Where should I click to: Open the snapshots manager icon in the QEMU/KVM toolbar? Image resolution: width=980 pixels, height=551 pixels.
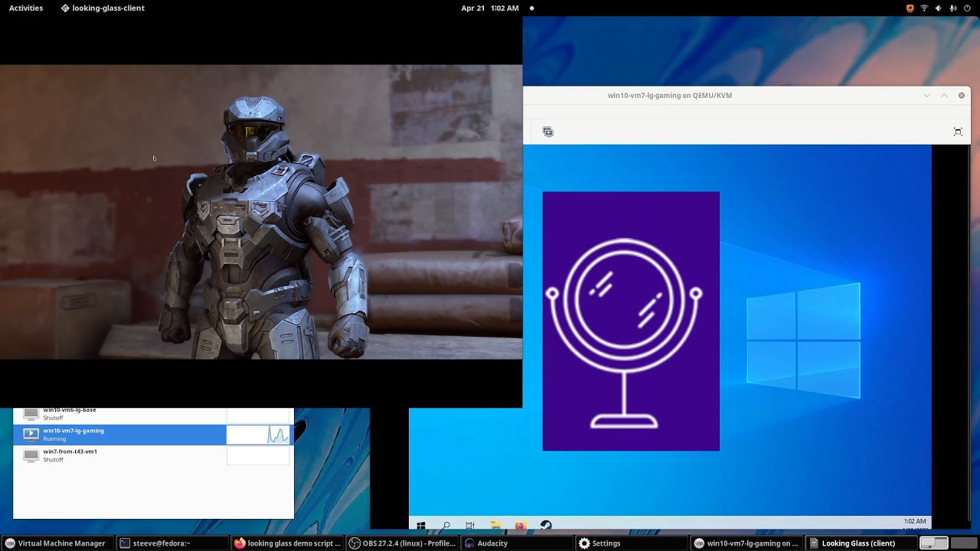(x=547, y=132)
